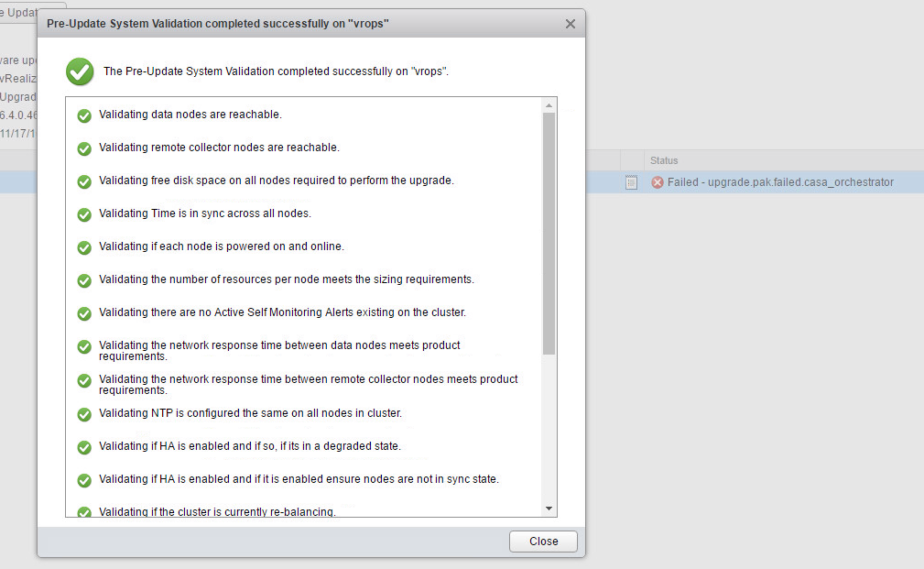The image size is (924, 569).
Task: Select 'Validating remote collector nodes are reachable.' text
Action: [x=219, y=148]
